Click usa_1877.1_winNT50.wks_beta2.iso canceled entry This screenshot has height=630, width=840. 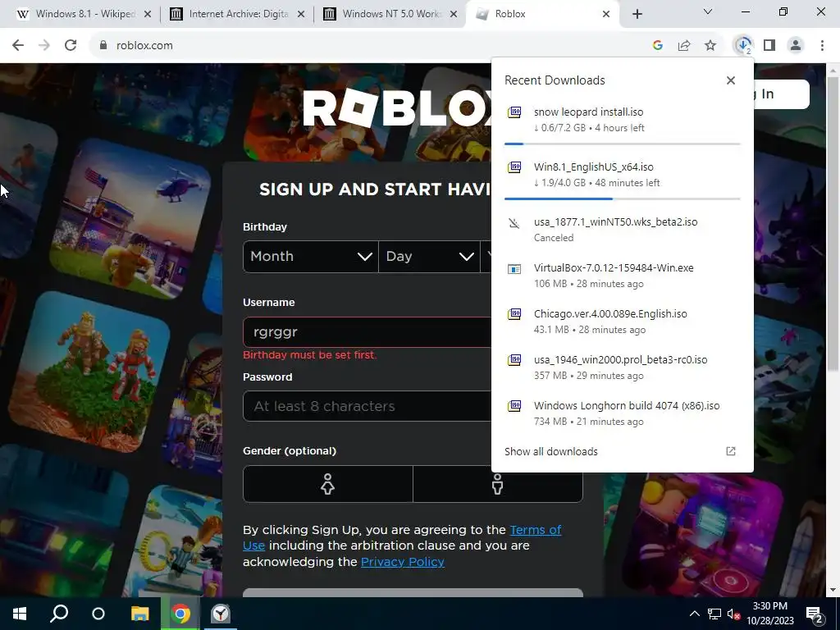622,230
